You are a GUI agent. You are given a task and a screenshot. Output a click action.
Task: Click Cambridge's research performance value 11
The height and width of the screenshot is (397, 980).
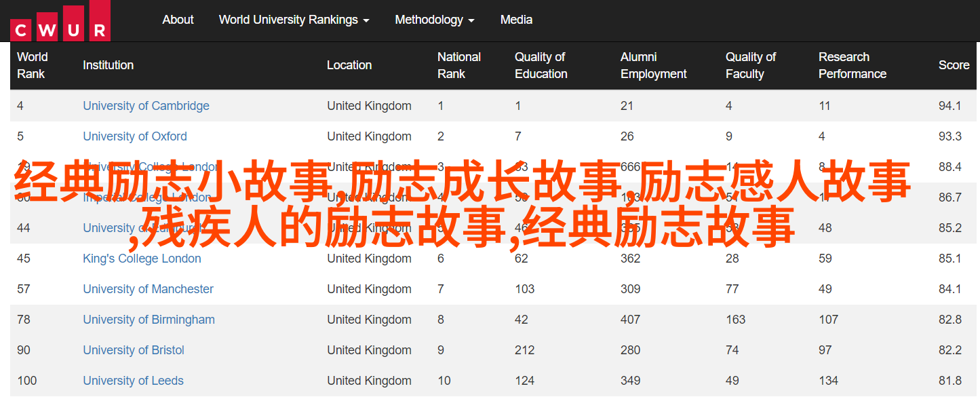click(x=825, y=106)
